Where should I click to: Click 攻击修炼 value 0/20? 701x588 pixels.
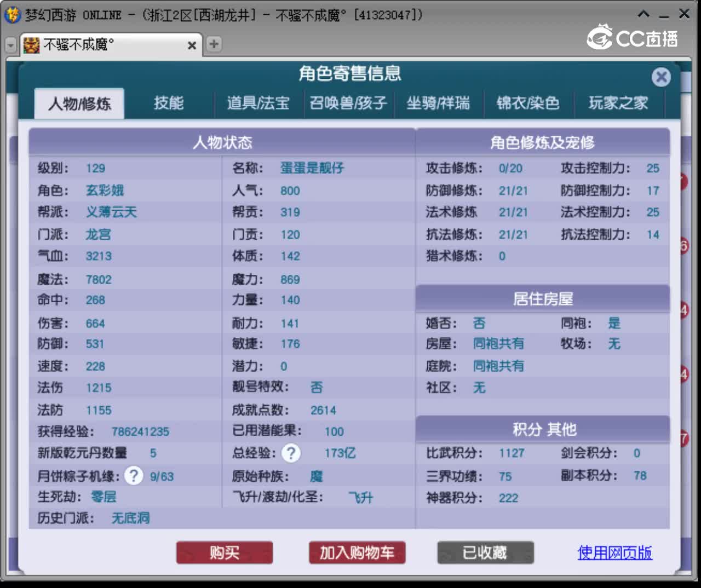(x=510, y=168)
